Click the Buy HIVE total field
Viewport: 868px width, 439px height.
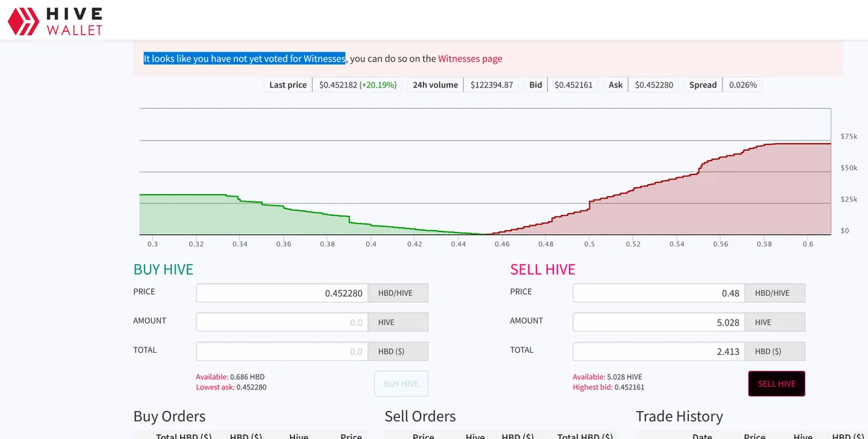click(x=283, y=351)
